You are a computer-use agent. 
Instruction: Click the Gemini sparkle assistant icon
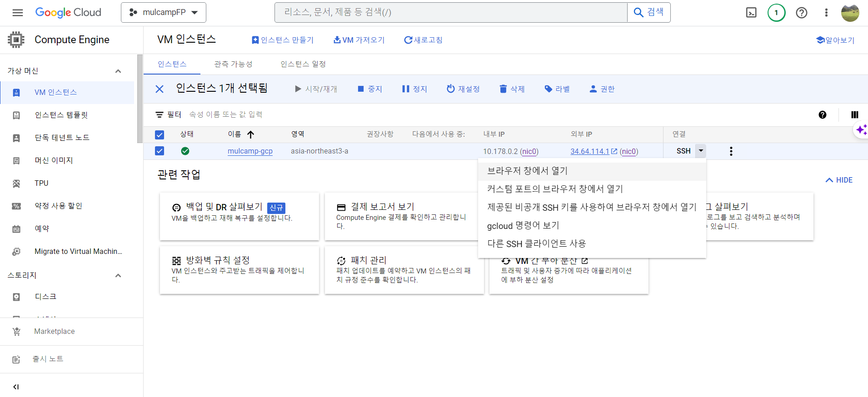click(861, 130)
